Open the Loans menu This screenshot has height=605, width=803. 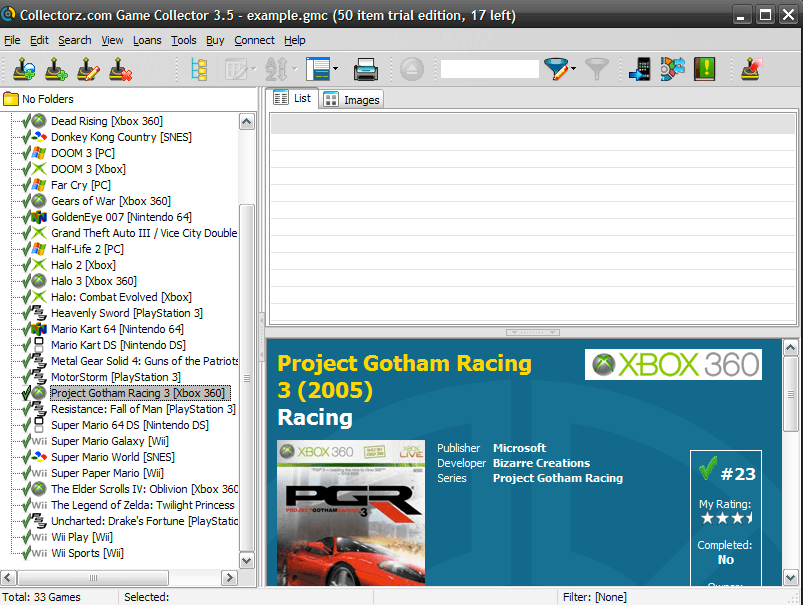click(147, 40)
